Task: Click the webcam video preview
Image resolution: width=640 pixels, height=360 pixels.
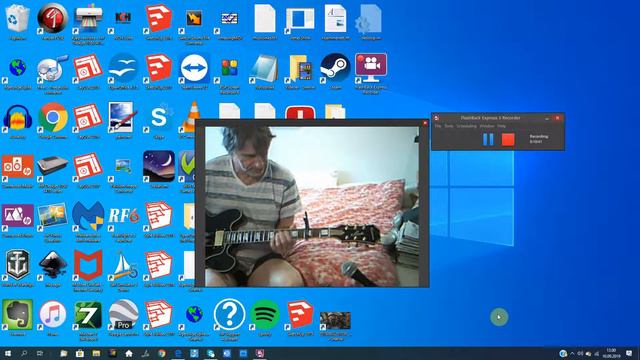Action: pyautogui.click(x=312, y=206)
